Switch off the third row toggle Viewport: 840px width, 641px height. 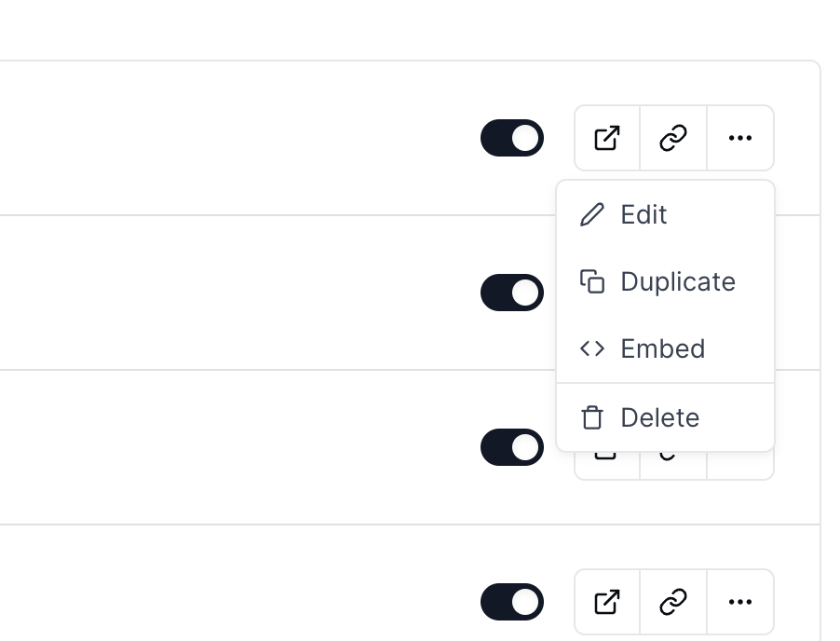pyautogui.click(x=511, y=447)
